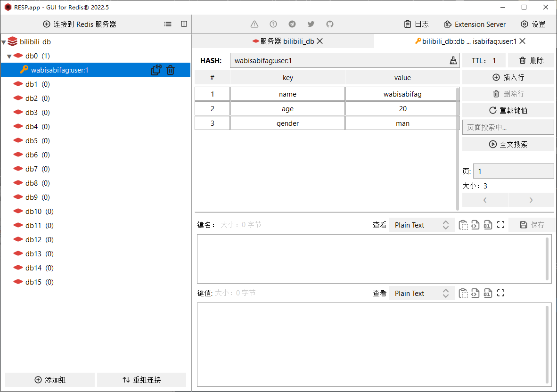Click the page number input field
The image size is (557, 392).
coord(513,171)
